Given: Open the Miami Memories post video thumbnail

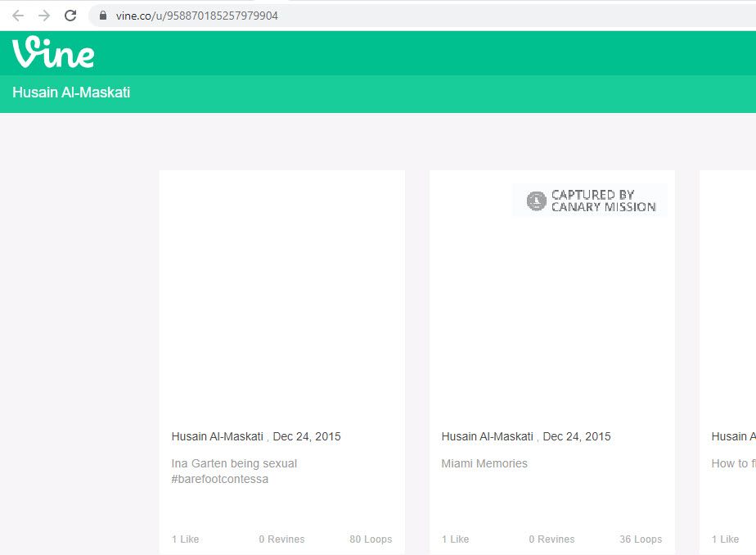Looking at the screenshot, I should coord(551,311).
